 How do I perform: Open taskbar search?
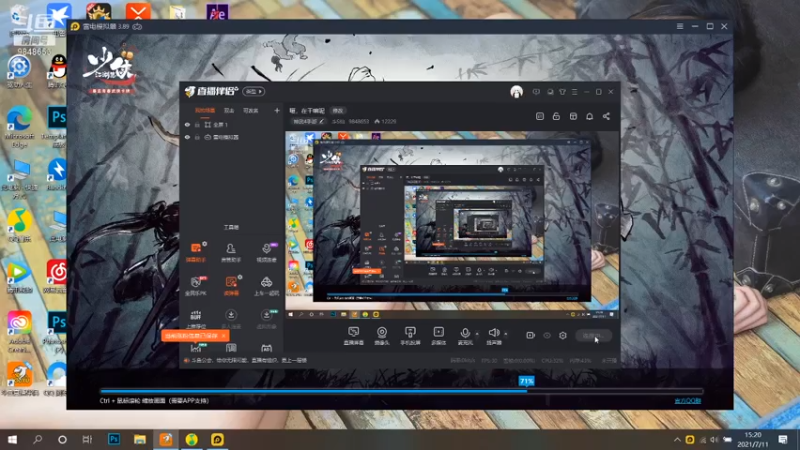pos(37,439)
